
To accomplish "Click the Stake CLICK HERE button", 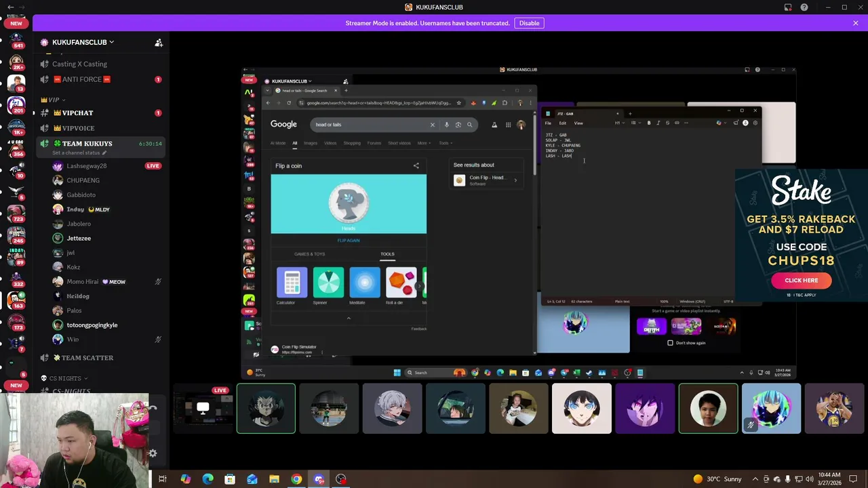I will [801, 281].
